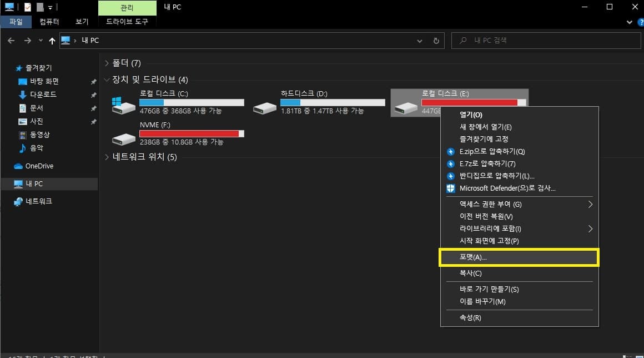Open the 드라이브 도구 tab under 관리
The width and height of the screenshot is (644, 358).
pos(127,22)
